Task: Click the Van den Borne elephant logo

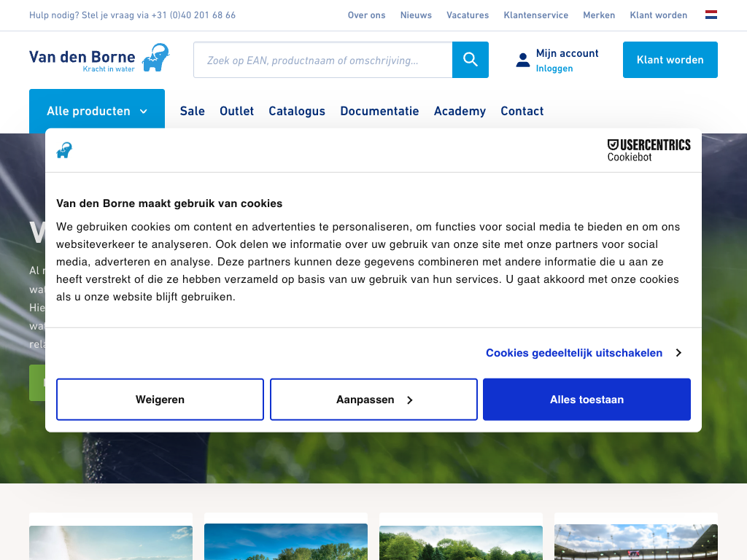Action: tap(99, 58)
